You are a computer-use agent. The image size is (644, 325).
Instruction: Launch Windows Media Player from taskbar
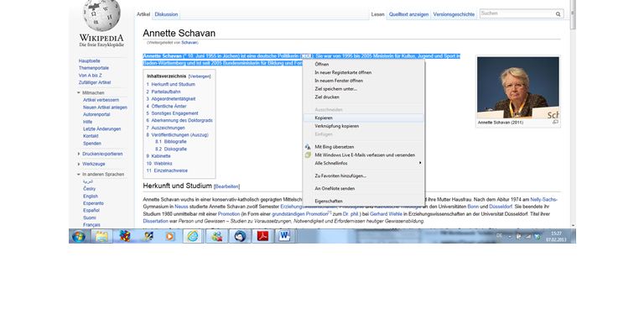click(x=169, y=236)
